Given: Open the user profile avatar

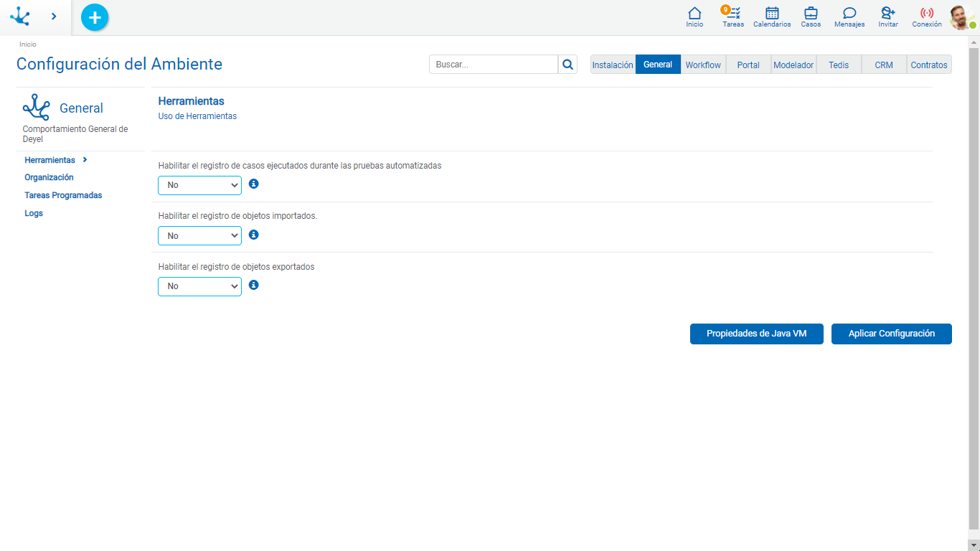Looking at the screenshot, I should 962,17.
